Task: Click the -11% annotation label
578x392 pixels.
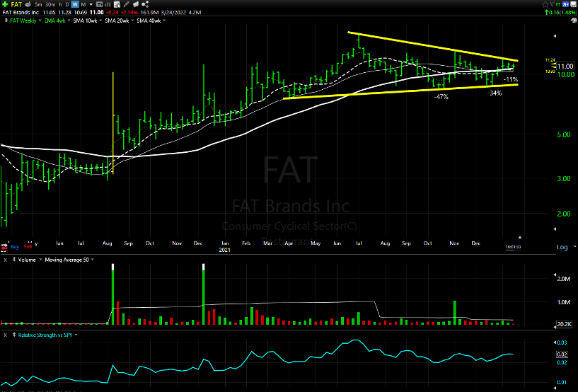Action: pyautogui.click(x=511, y=80)
